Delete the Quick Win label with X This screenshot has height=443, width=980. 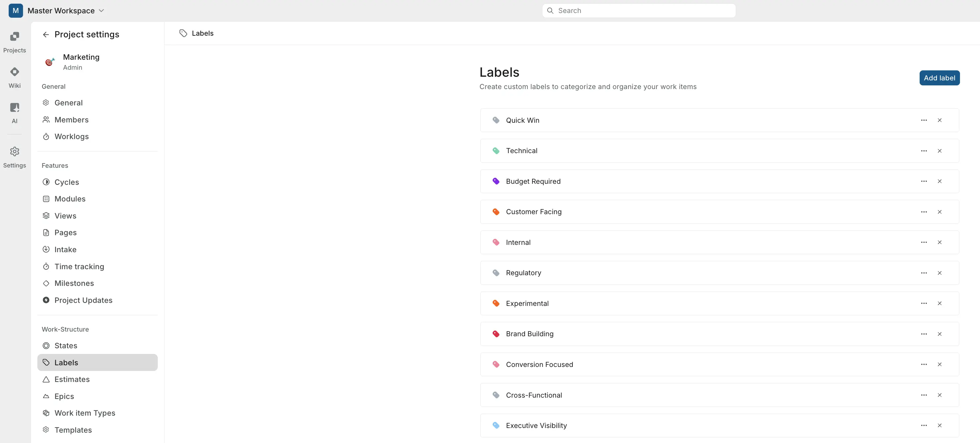(x=939, y=120)
